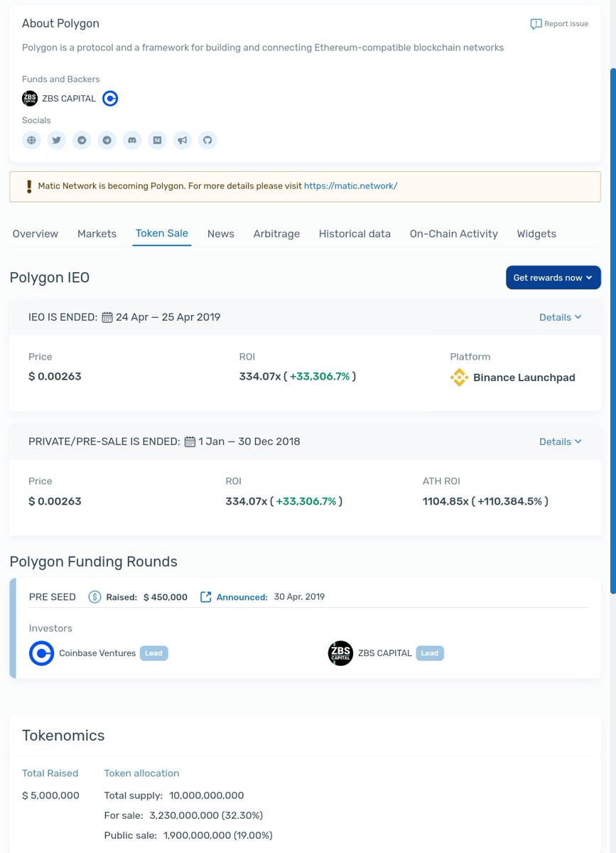Viewport: 616px width, 853px height.
Task: Click the calendar icon in the IEO header
Action: click(x=107, y=317)
